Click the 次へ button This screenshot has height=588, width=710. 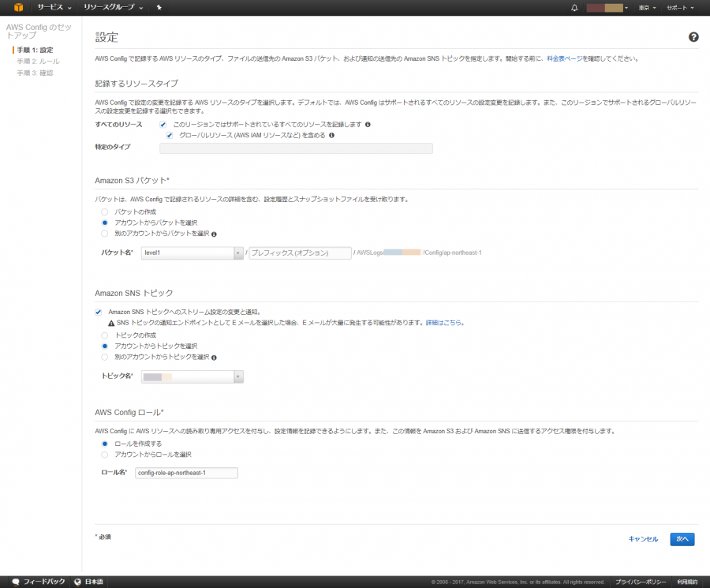point(682,539)
